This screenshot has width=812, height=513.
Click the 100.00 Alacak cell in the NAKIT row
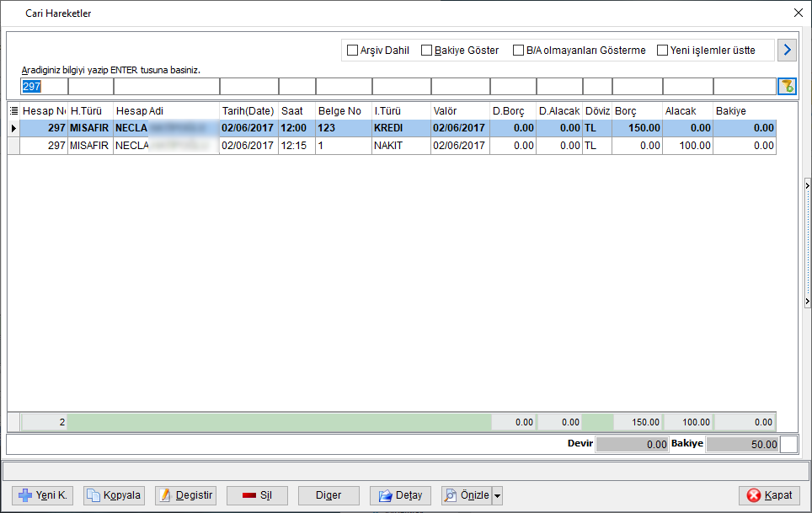[687, 146]
